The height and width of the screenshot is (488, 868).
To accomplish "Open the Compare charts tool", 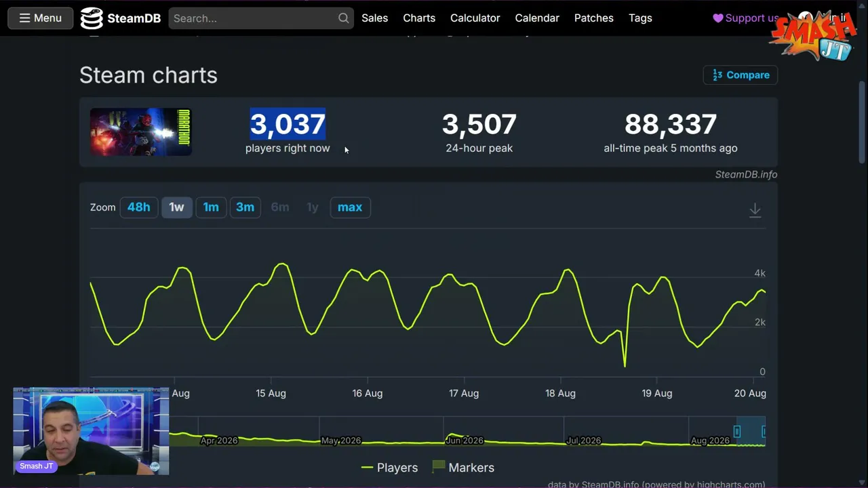I will [741, 75].
